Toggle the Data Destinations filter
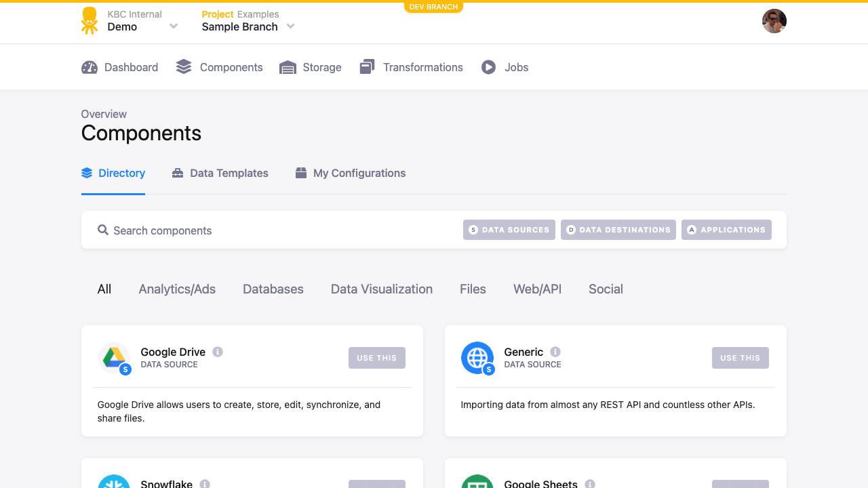 618,230
